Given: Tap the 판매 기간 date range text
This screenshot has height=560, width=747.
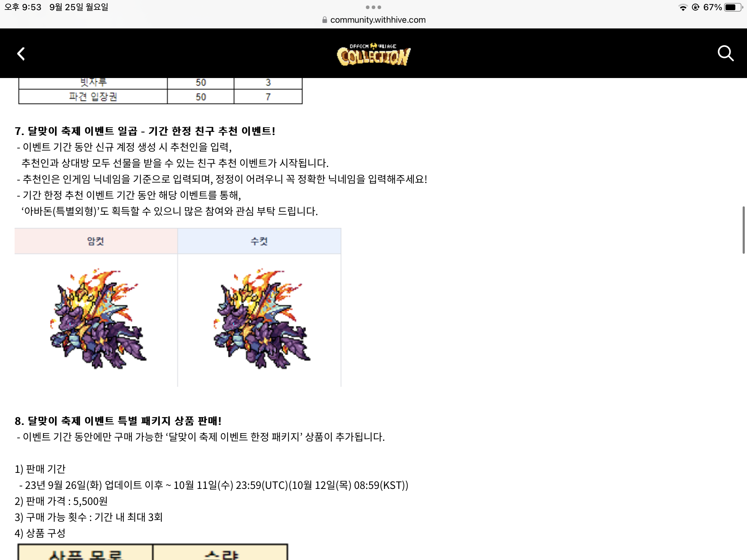Looking at the screenshot, I should 214,485.
